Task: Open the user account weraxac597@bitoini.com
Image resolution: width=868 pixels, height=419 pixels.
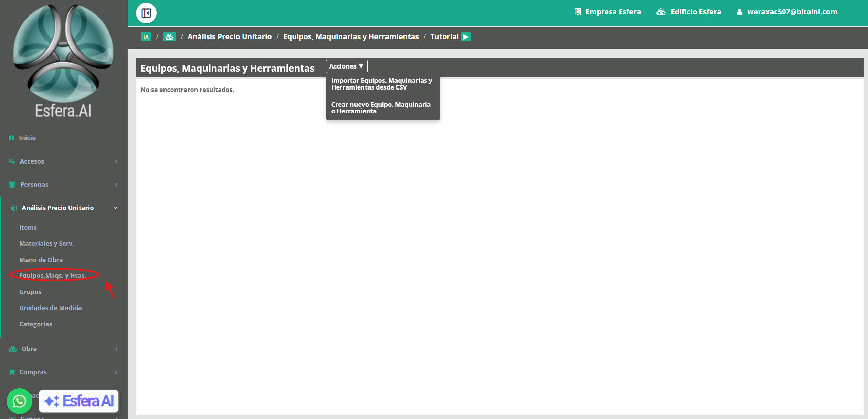Action: pyautogui.click(x=787, y=12)
